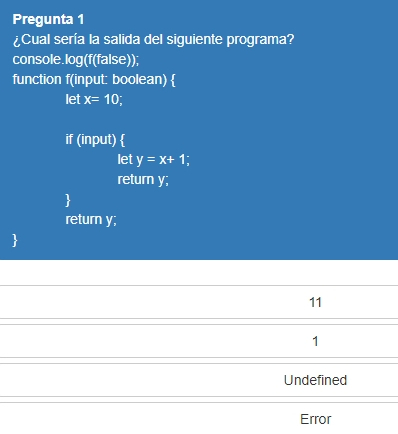398x434 pixels.
Task: Click the indented "return y;" inside the if block
Action: tap(143, 179)
